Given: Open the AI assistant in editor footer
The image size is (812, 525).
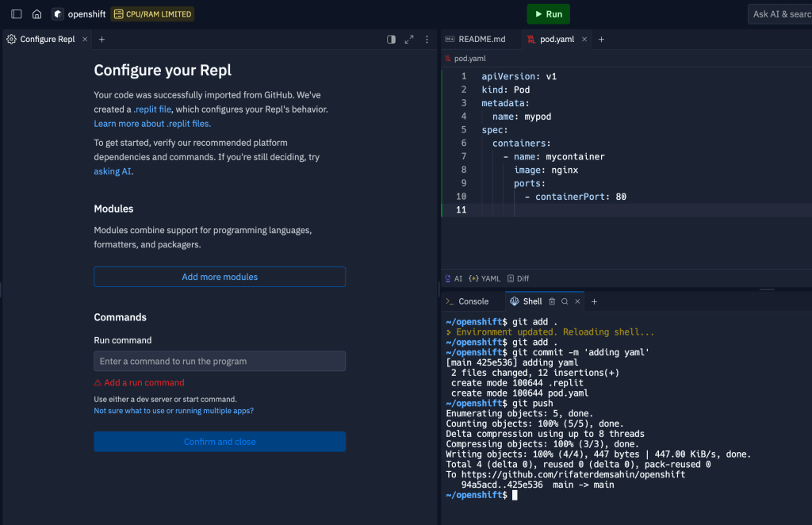Looking at the screenshot, I should [454, 278].
